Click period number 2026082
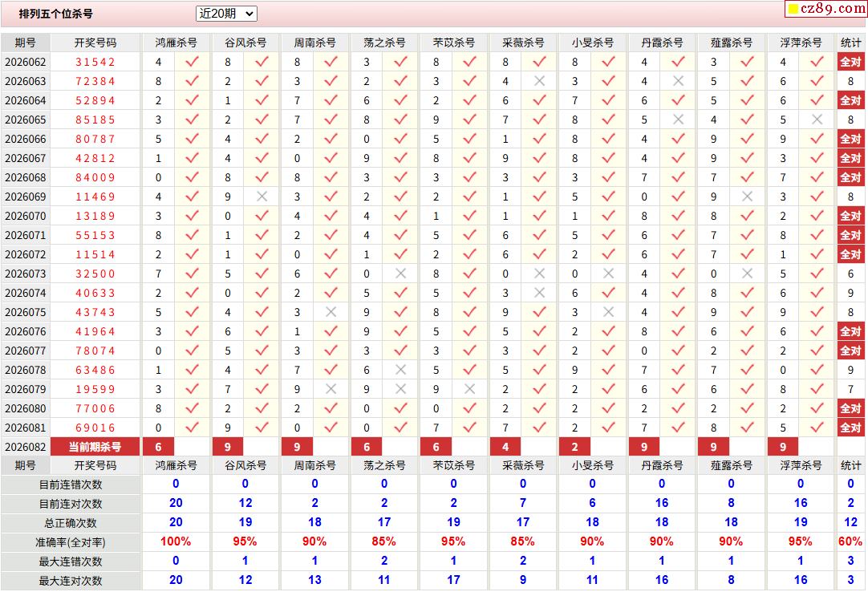The image size is (868, 592). tap(26, 447)
